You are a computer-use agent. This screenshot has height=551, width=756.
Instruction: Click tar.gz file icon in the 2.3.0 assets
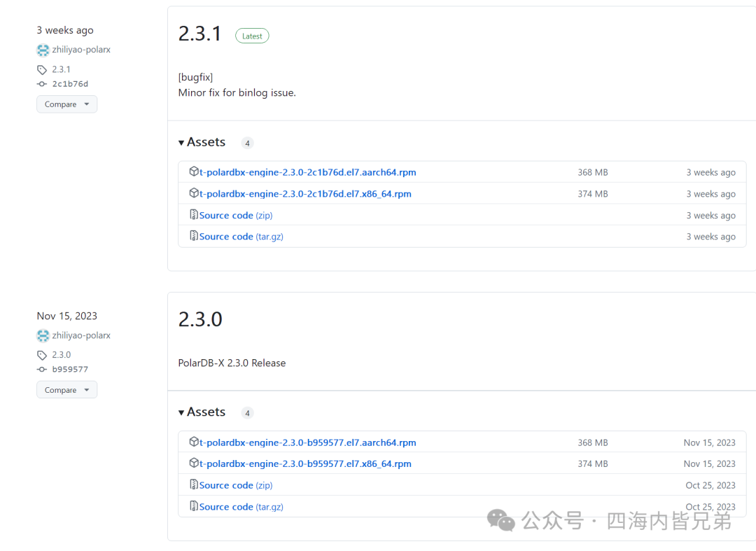tap(194, 505)
